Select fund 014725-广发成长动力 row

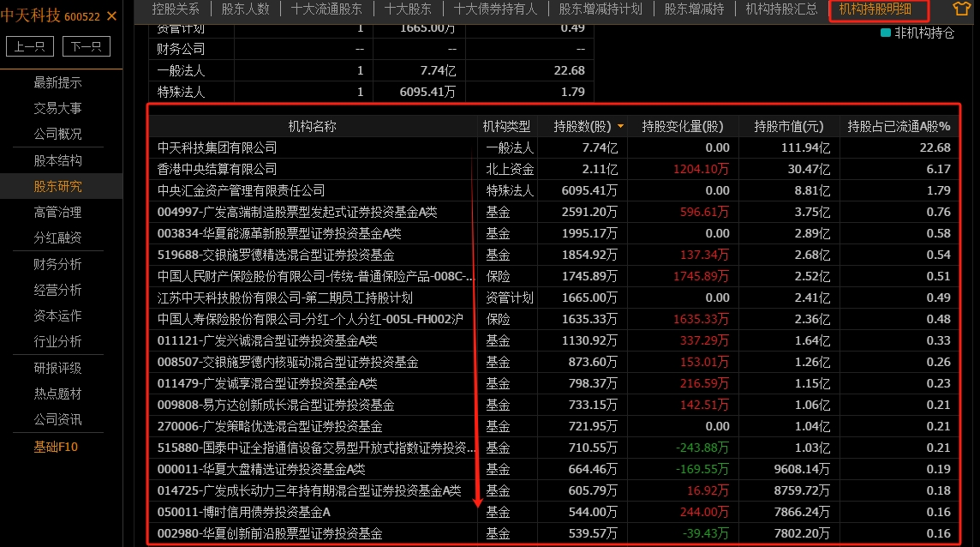point(553,490)
